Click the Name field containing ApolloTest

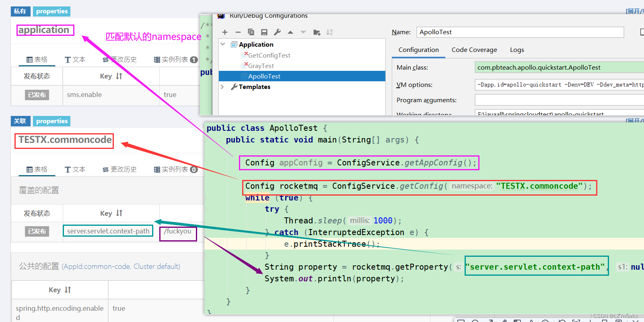[x=520, y=32]
